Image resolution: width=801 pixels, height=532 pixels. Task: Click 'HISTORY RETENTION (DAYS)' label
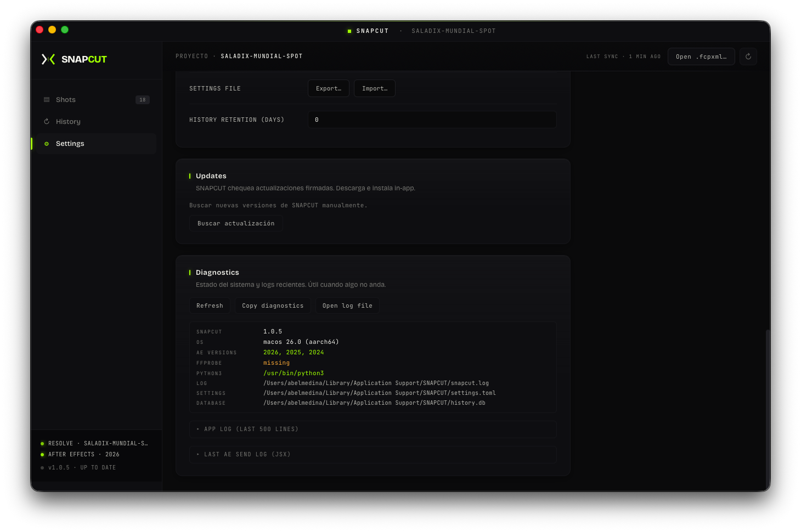click(x=237, y=120)
